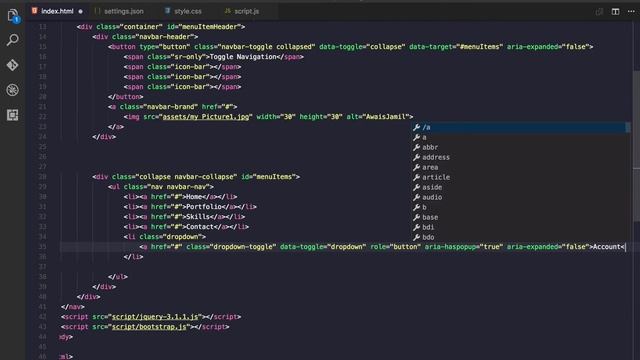Open the script/bootstrap.js path link
640x360 pixels.
(x=149, y=327)
